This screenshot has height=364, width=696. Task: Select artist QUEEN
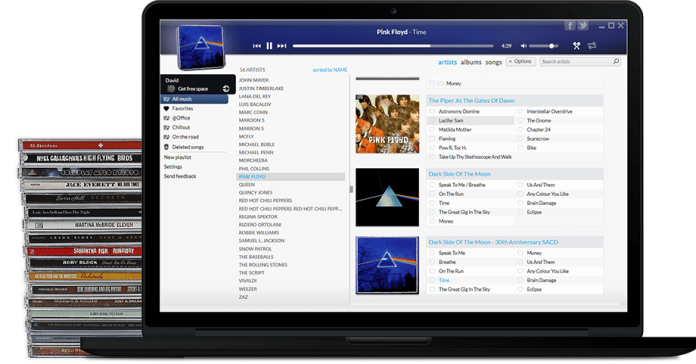click(x=247, y=185)
